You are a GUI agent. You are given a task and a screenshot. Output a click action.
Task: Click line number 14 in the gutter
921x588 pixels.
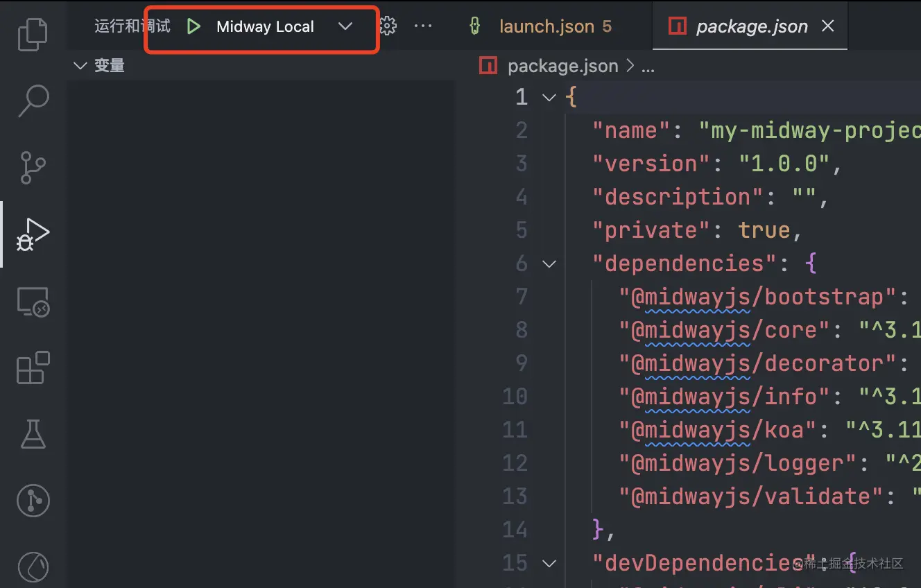[x=515, y=530]
